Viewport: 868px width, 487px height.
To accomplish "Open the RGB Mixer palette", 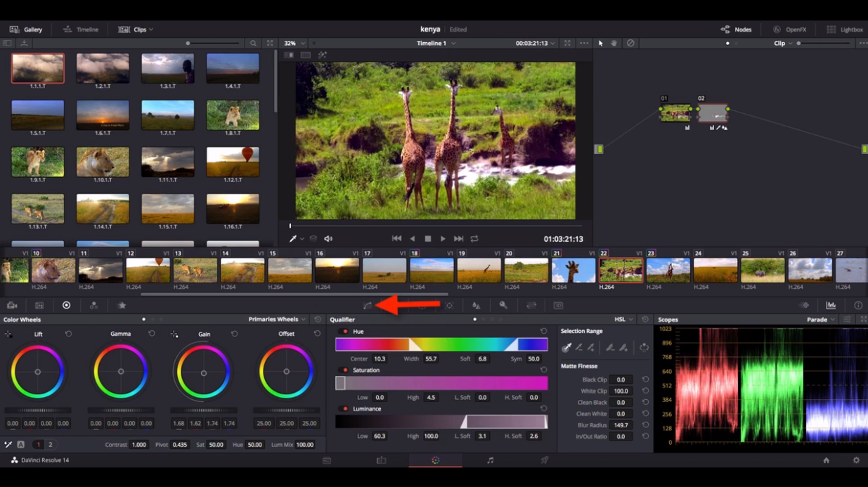I will coord(93,306).
